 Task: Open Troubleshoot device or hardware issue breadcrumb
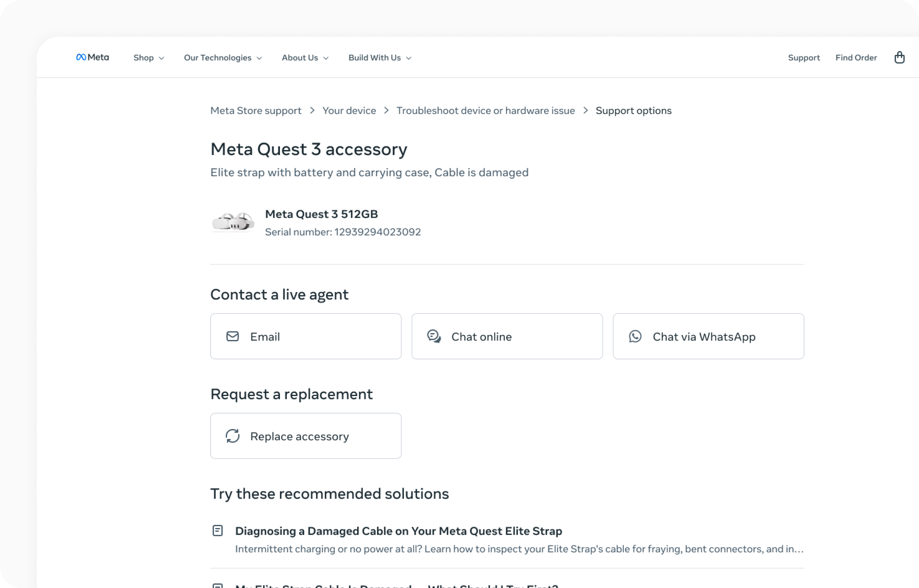485,111
